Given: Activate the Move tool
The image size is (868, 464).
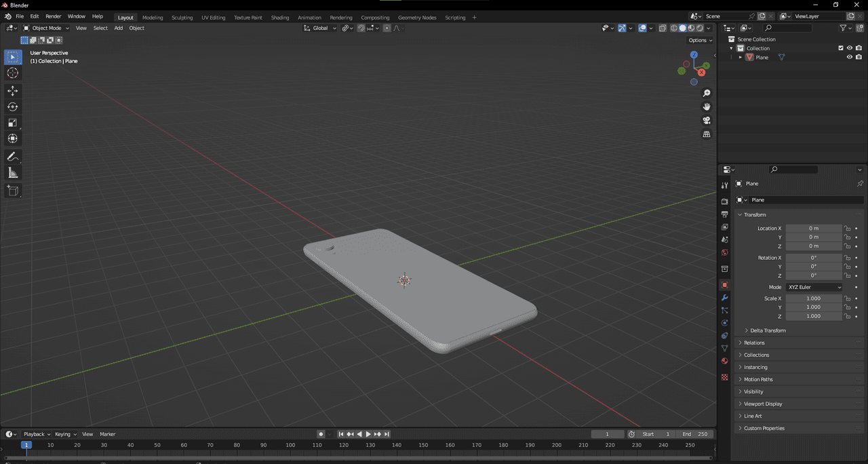Looking at the screenshot, I should coord(13,91).
